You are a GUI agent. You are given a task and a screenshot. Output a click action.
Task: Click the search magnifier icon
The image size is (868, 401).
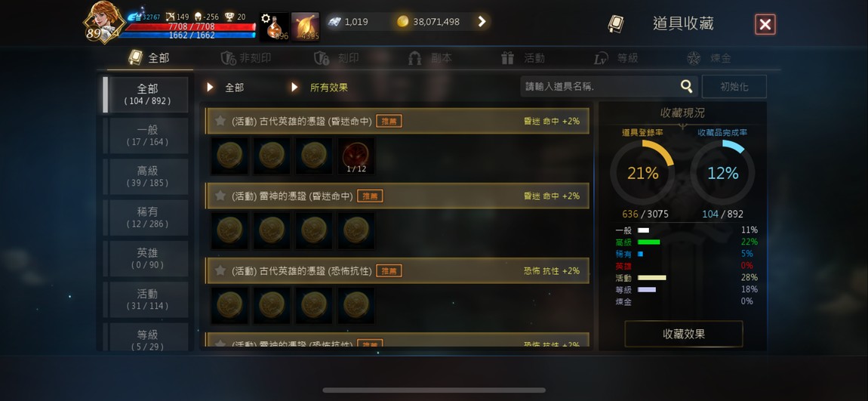686,86
